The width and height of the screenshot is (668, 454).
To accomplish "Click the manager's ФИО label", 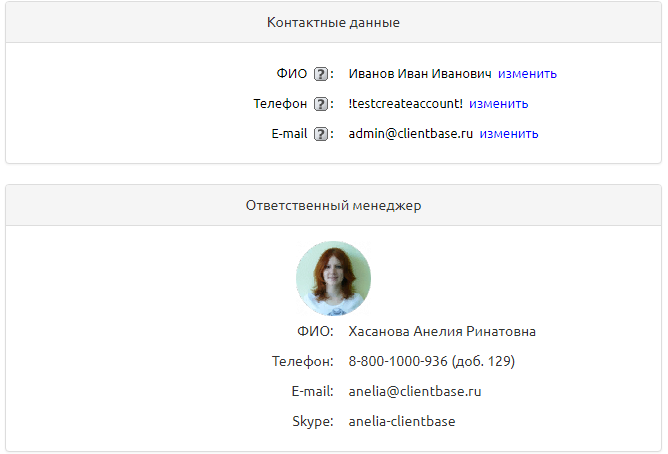I will 315,331.
